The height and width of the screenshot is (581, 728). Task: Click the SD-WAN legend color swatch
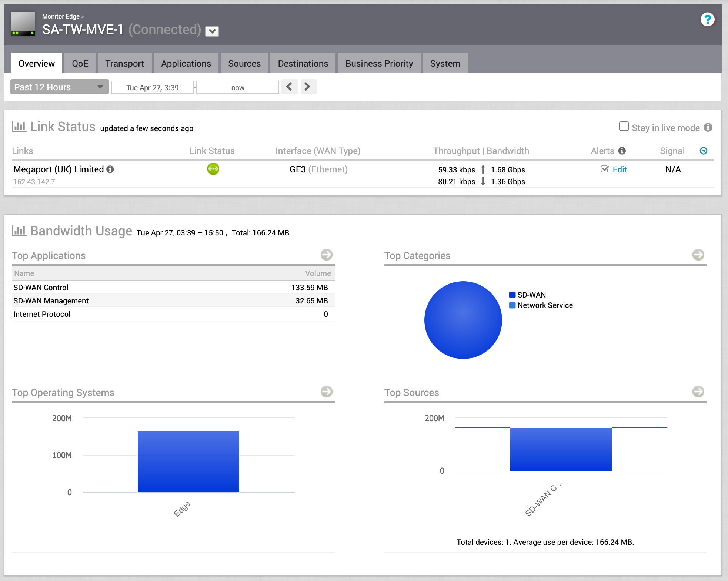512,295
